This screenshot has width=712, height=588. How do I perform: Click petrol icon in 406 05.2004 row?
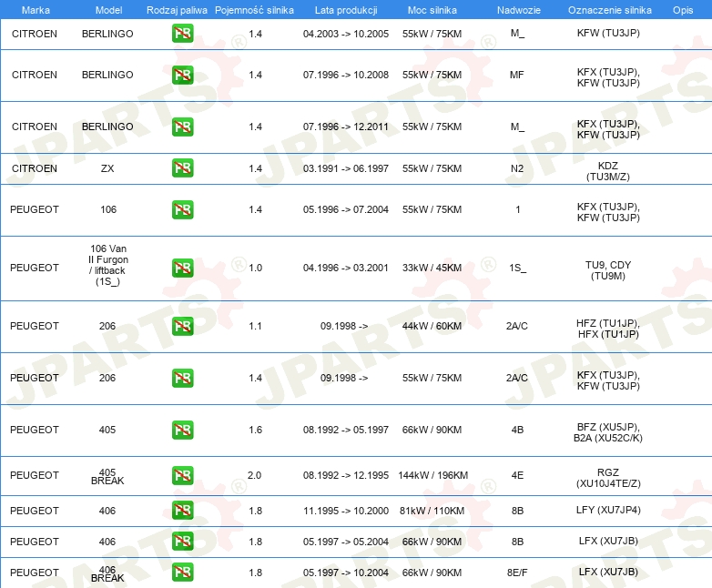(x=182, y=542)
